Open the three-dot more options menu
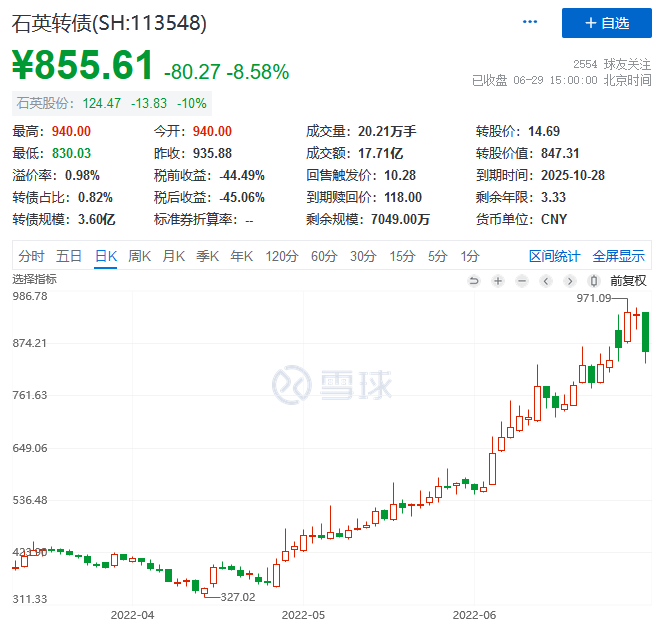This screenshot has width=667, height=632. click(x=530, y=22)
